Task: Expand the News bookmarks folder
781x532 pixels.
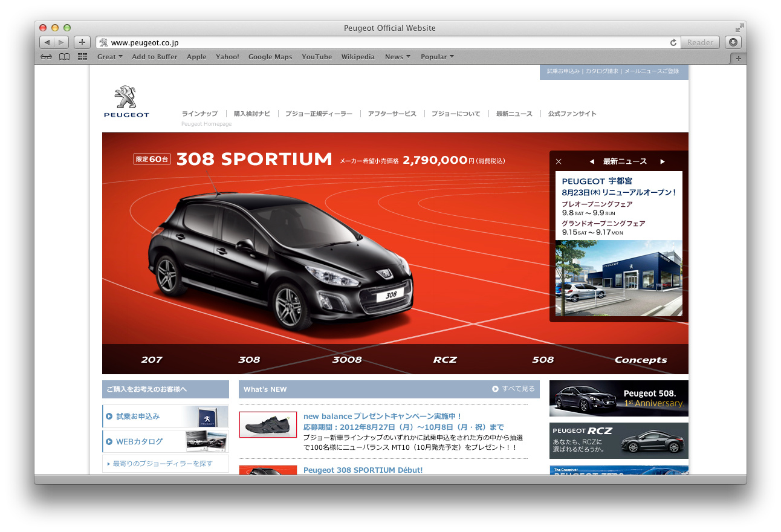Action: click(398, 57)
